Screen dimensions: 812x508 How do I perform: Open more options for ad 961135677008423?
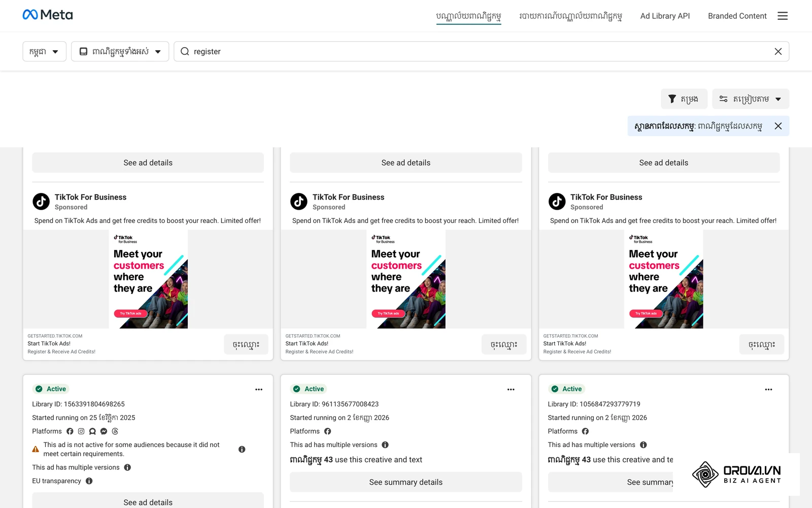(x=511, y=389)
